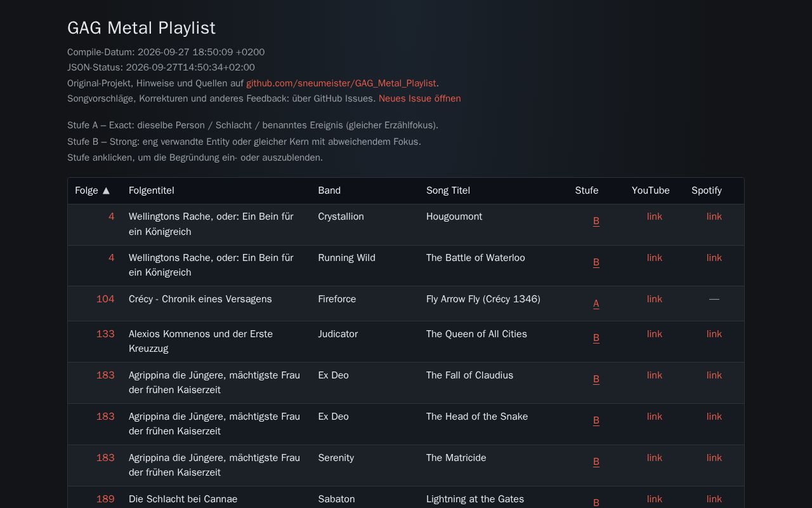
Task: Sort by the Stufe column header
Action: [587, 190]
